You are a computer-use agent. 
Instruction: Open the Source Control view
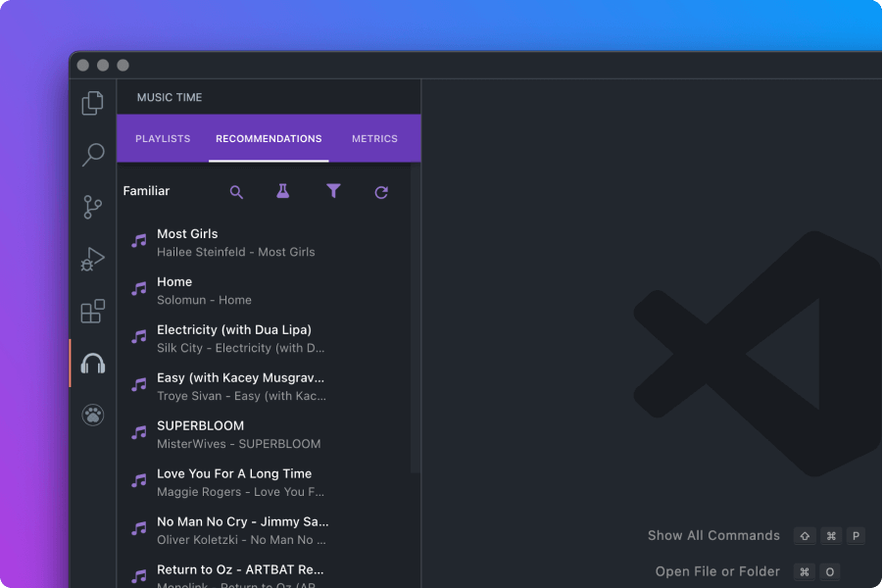pyautogui.click(x=91, y=207)
